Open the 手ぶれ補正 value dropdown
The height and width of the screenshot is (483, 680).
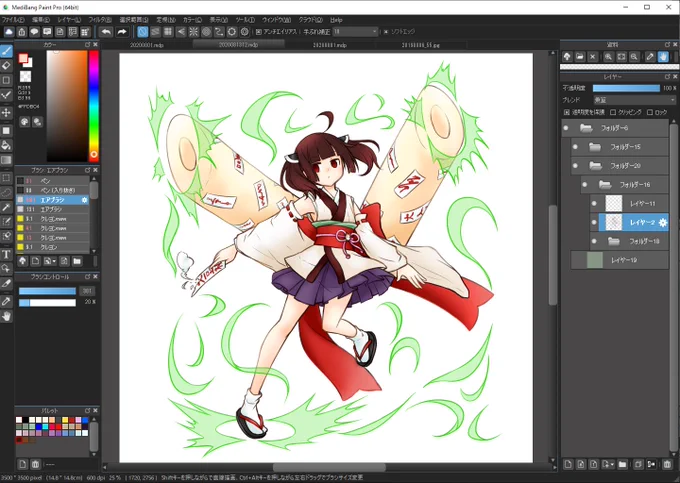(x=356, y=32)
